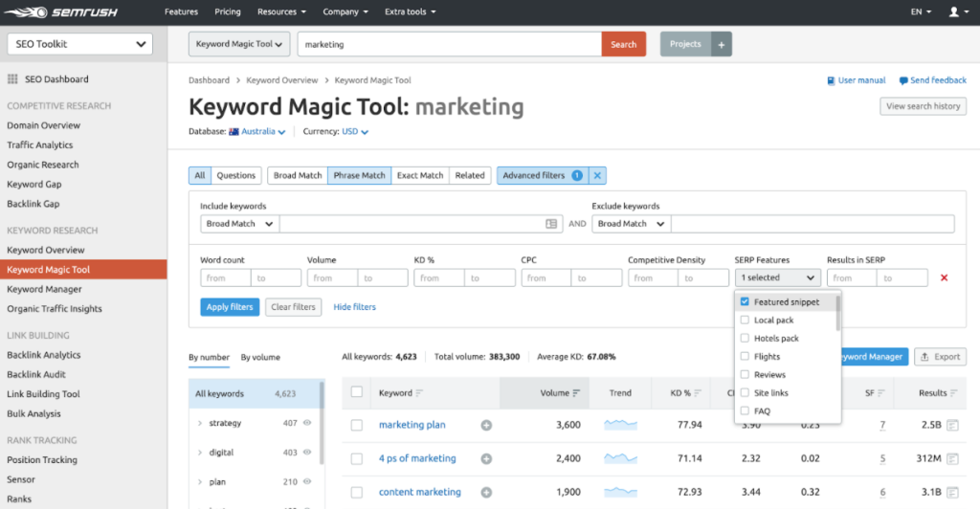Toggle eye icon for strategy group
Screen dimensions: 980x509
pyautogui.click(x=307, y=423)
